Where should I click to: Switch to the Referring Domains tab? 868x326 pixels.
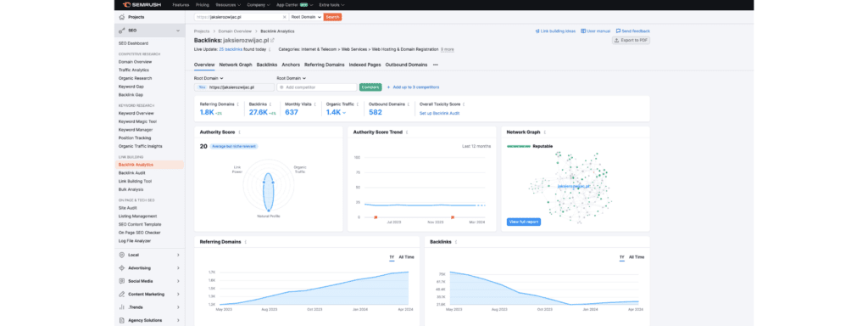pos(325,65)
